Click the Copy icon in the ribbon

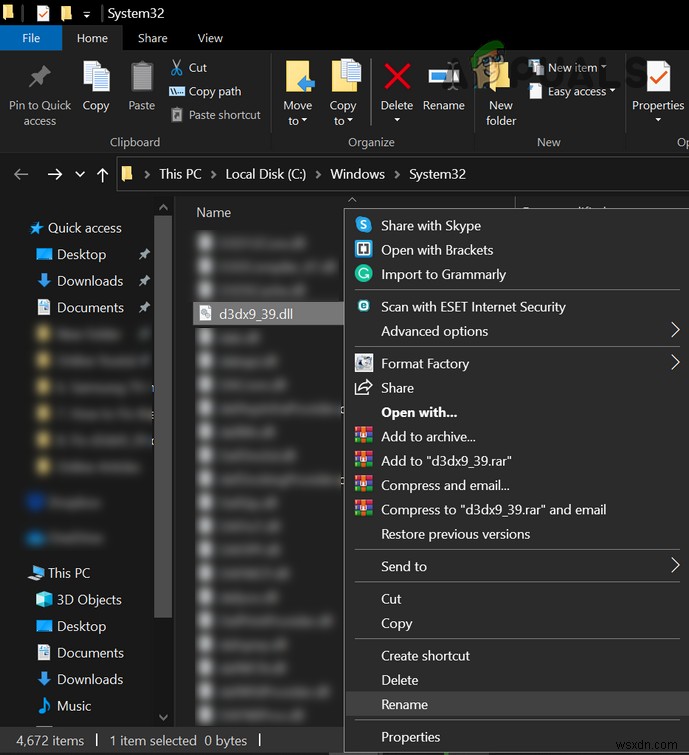pos(96,78)
